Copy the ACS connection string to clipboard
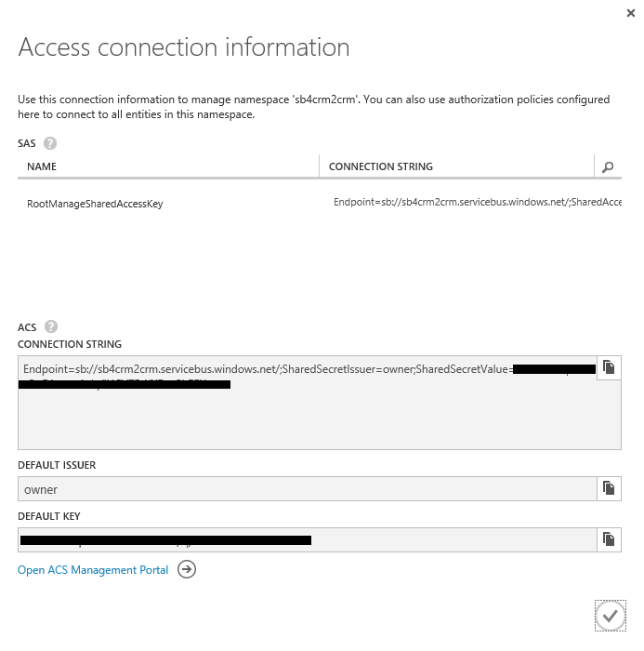This screenshot has width=644, height=651. 609,367
